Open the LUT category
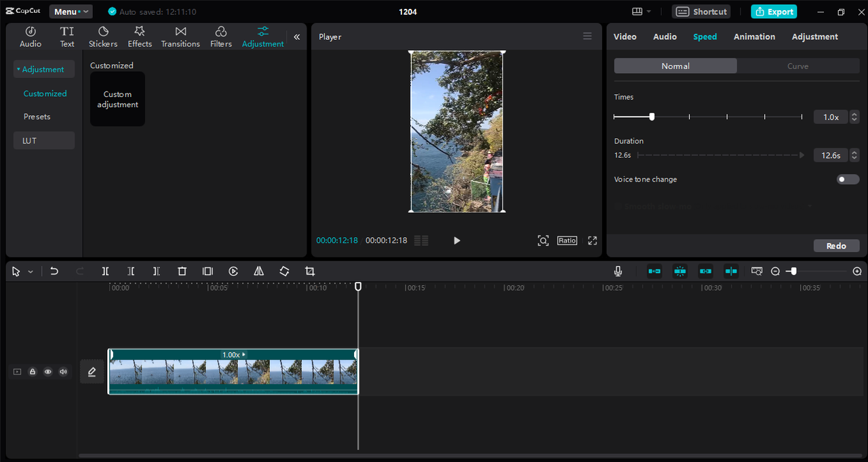The height and width of the screenshot is (462, 868). click(44, 140)
